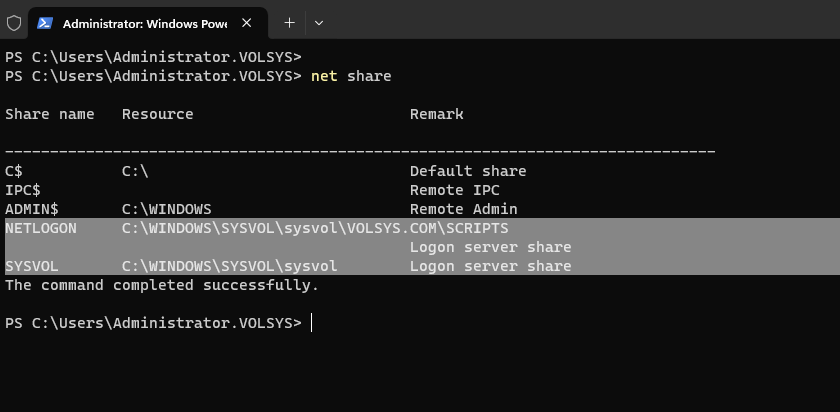Click the 'Default share' remark text

[468, 171]
